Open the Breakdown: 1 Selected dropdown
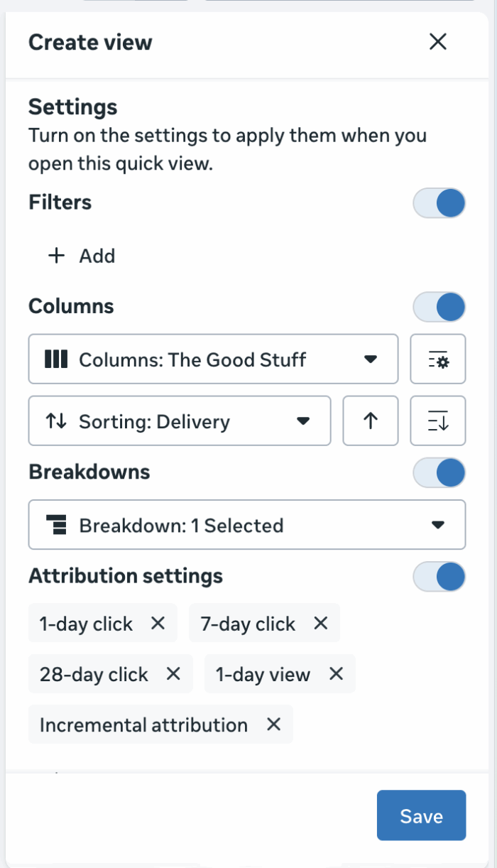This screenshot has height=868, width=497. [x=246, y=526]
